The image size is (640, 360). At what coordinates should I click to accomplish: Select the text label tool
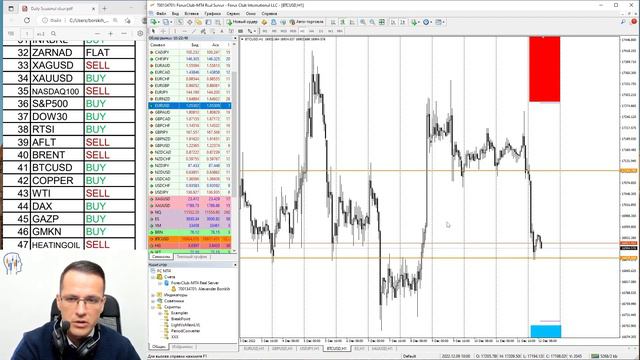pos(231,31)
